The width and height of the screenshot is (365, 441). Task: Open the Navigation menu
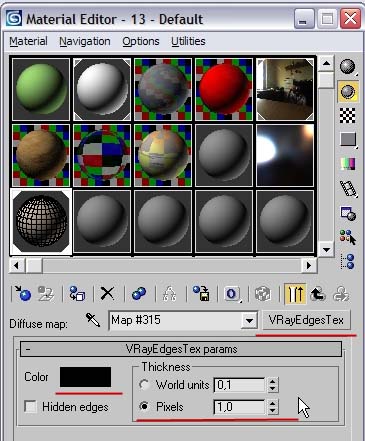(x=85, y=41)
